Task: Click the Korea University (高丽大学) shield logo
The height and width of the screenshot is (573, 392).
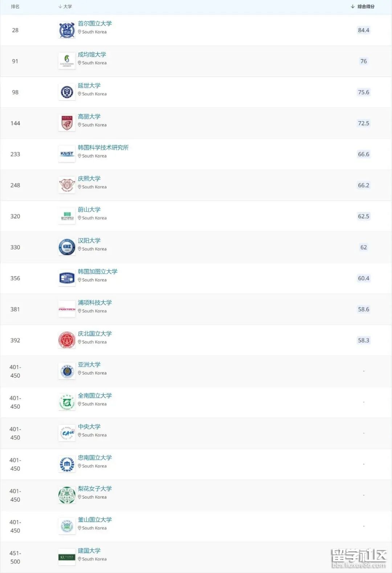Action: [67, 123]
